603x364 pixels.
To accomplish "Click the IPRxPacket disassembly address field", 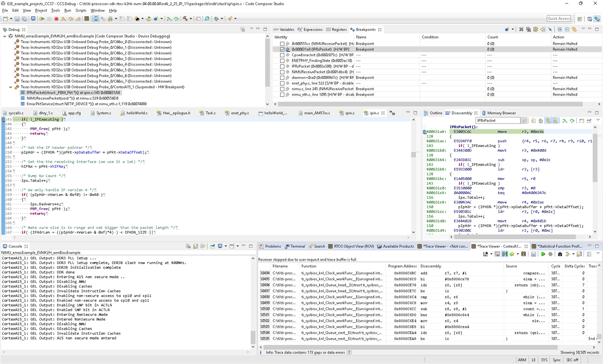I will pyautogui.click(x=497, y=120).
